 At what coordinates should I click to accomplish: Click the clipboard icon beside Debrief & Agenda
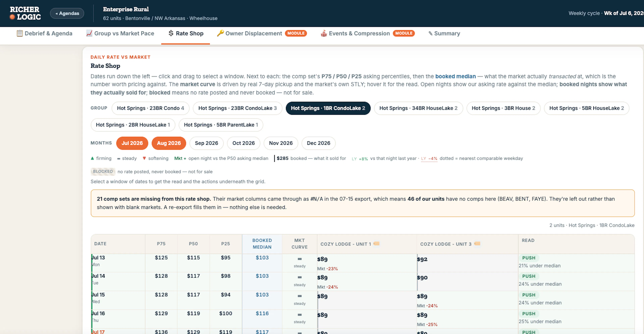click(x=19, y=33)
